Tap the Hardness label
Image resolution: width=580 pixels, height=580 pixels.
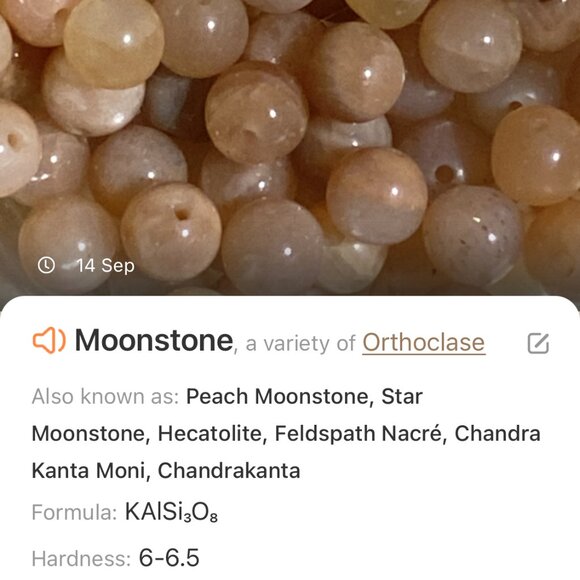81,559
